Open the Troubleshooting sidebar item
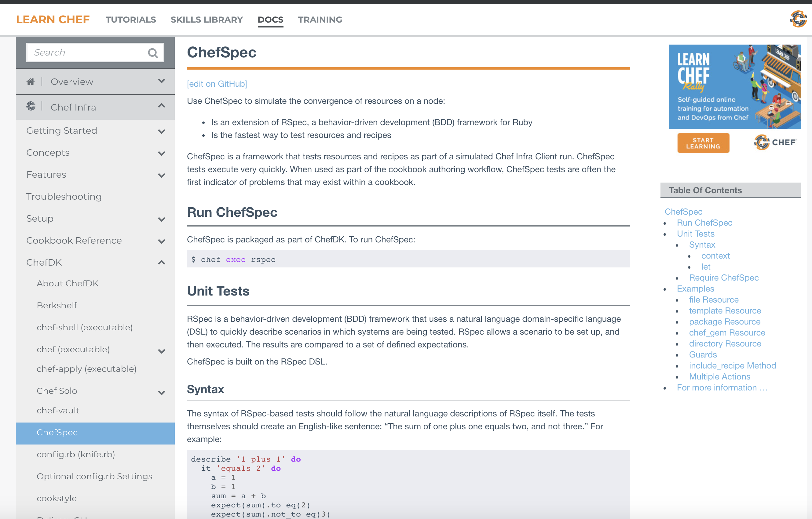 (x=64, y=197)
